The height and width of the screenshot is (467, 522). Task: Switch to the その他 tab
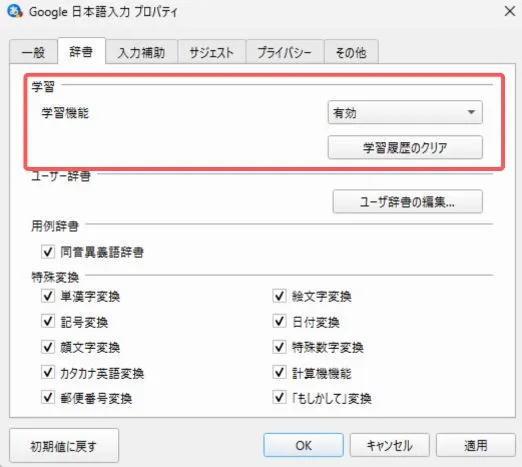(351, 52)
